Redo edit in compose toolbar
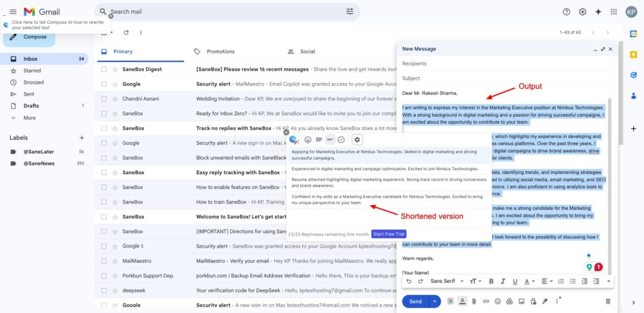 pos(420,282)
